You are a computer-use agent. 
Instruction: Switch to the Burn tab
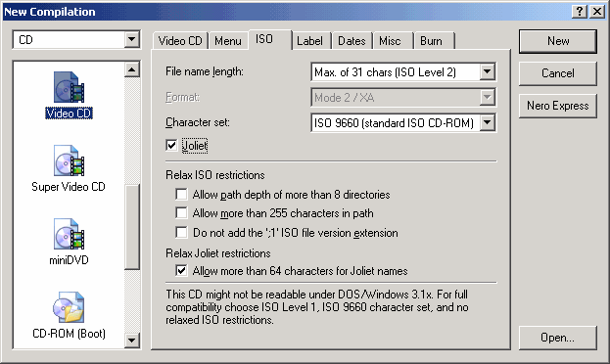(434, 41)
